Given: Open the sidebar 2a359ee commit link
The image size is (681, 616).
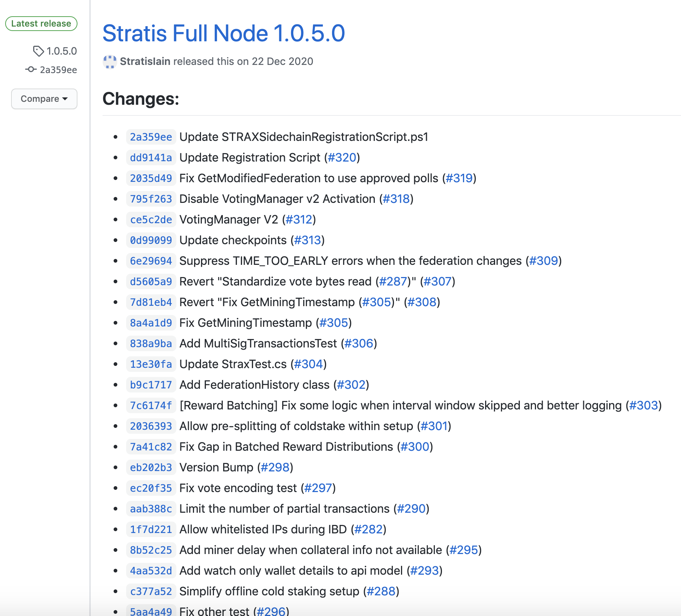Looking at the screenshot, I should tap(58, 70).
